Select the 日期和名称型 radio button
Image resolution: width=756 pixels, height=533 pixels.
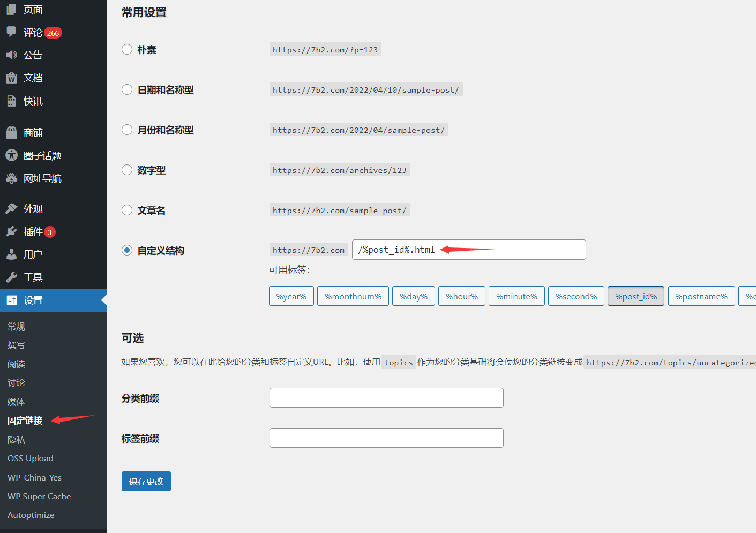click(x=127, y=89)
